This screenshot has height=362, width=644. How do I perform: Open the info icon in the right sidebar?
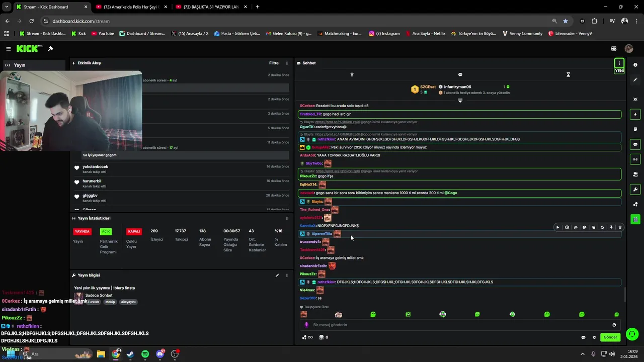pos(635,65)
